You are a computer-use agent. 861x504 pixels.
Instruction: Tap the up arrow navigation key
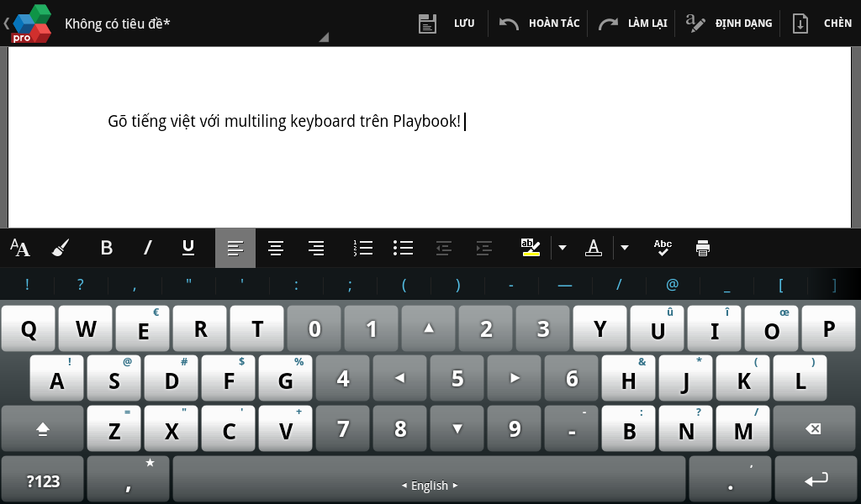click(x=429, y=328)
